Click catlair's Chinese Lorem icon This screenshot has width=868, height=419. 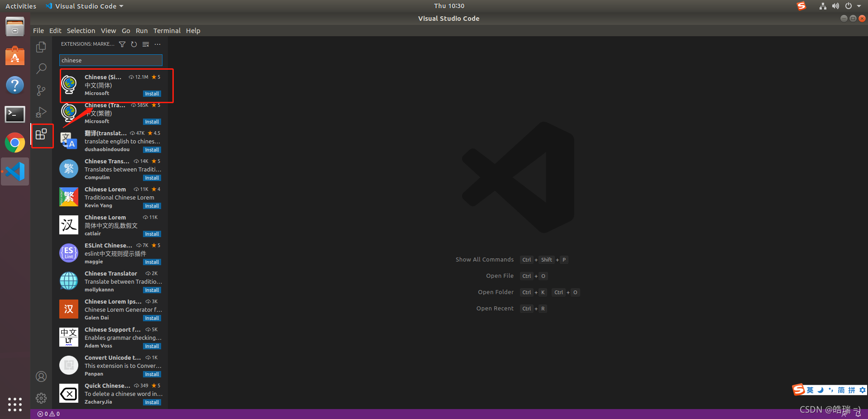[69, 225]
